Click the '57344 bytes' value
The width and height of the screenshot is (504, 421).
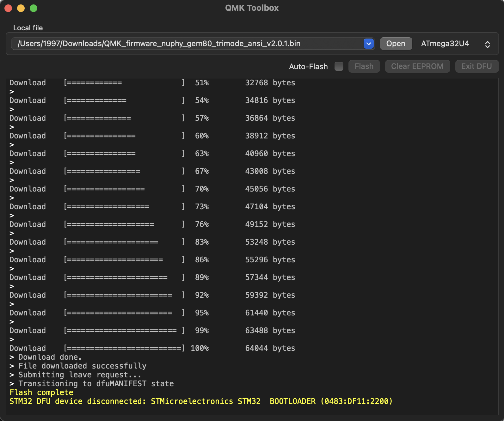(x=270, y=278)
